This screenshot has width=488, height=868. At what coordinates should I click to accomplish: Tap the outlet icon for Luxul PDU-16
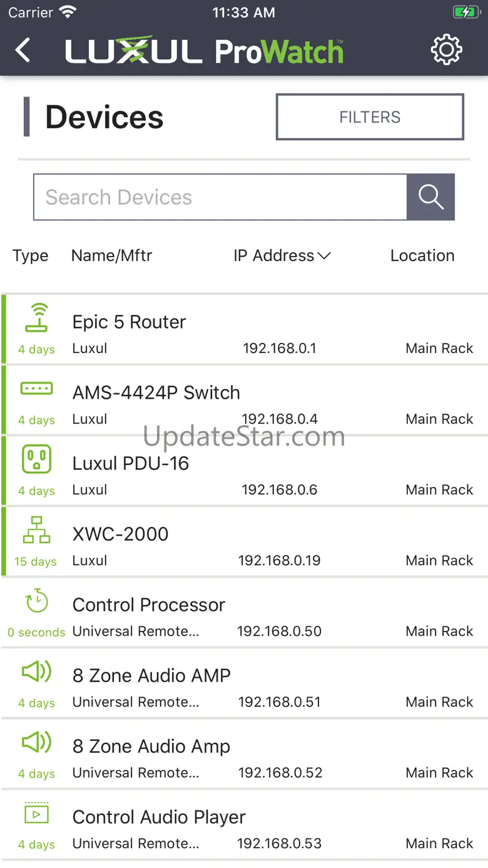point(36,459)
